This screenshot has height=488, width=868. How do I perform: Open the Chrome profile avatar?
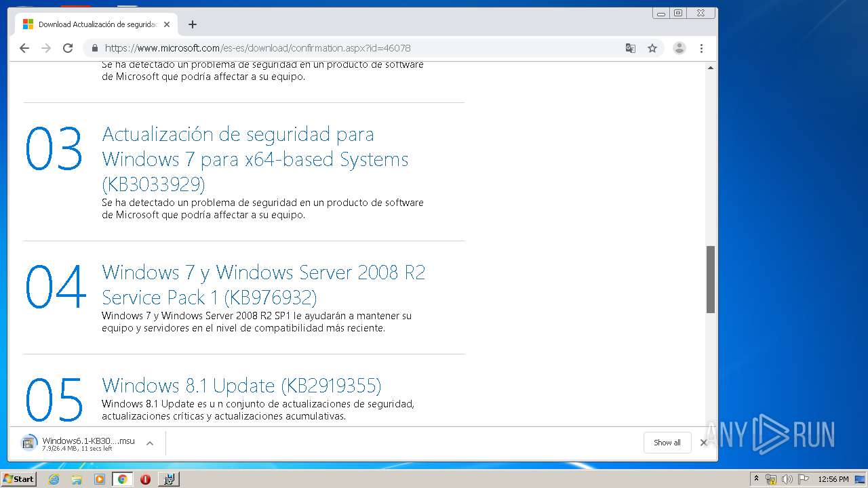click(x=679, y=48)
